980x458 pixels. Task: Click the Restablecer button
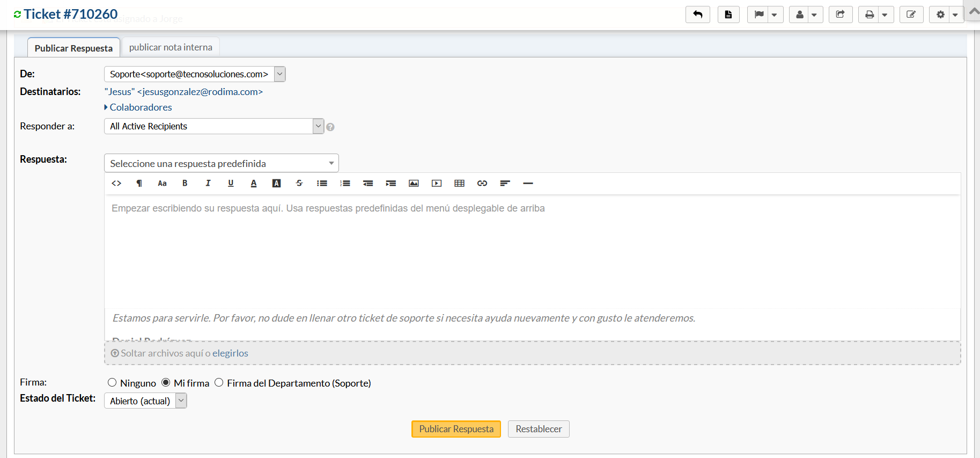click(x=539, y=429)
